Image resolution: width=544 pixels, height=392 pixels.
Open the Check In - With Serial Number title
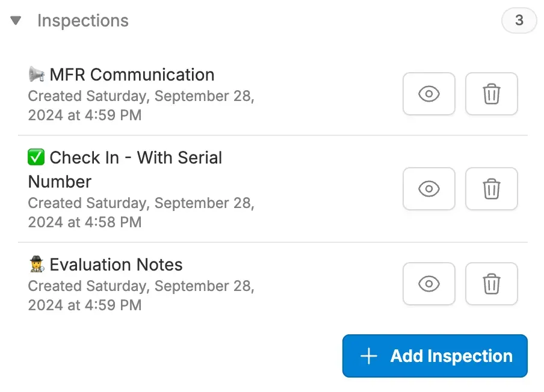tap(135, 158)
